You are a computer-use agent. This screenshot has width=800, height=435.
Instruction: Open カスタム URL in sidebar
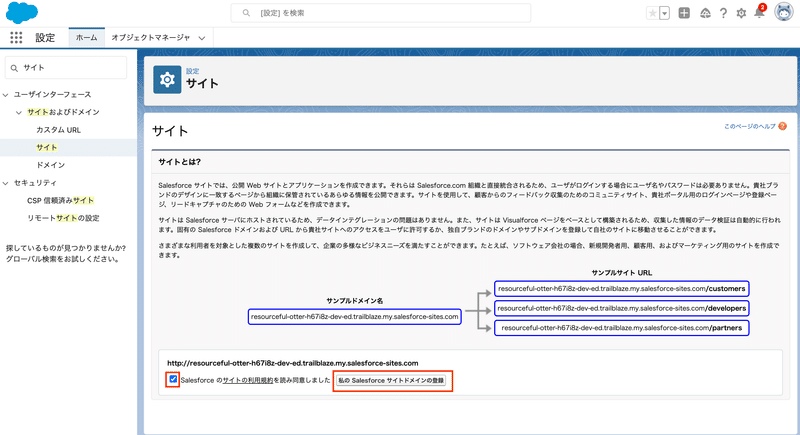[x=59, y=130]
